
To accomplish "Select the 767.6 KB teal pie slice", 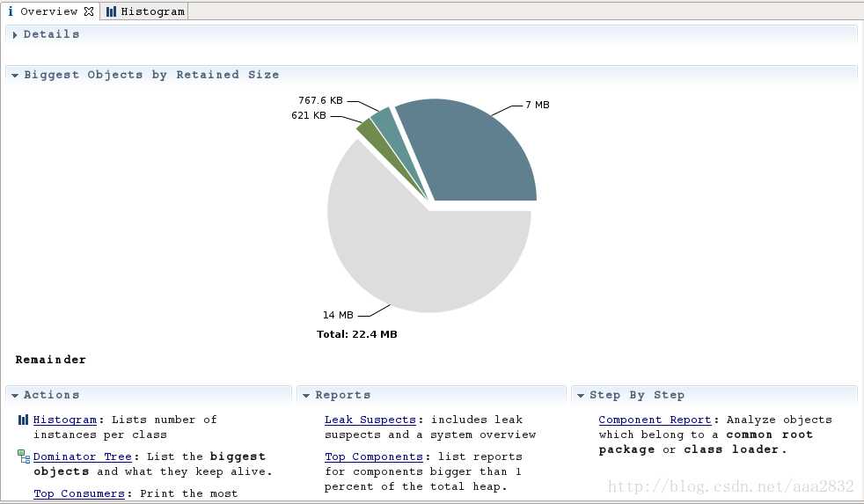I will (x=392, y=135).
